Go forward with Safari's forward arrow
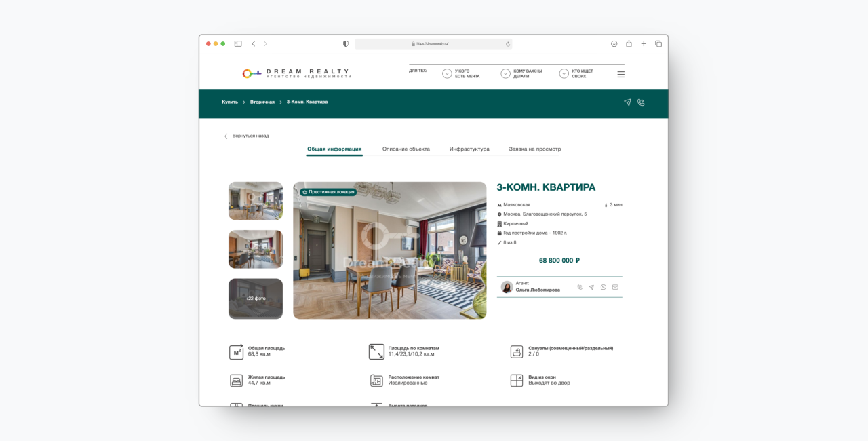The height and width of the screenshot is (441, 868). pos(265,43)
